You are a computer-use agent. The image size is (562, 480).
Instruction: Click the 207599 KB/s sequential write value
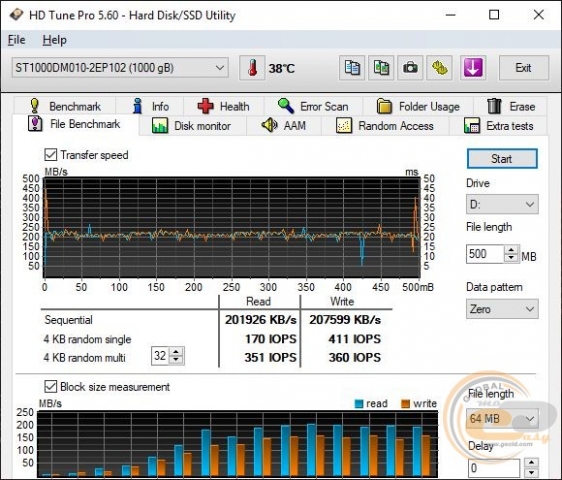tap(345, 319)
